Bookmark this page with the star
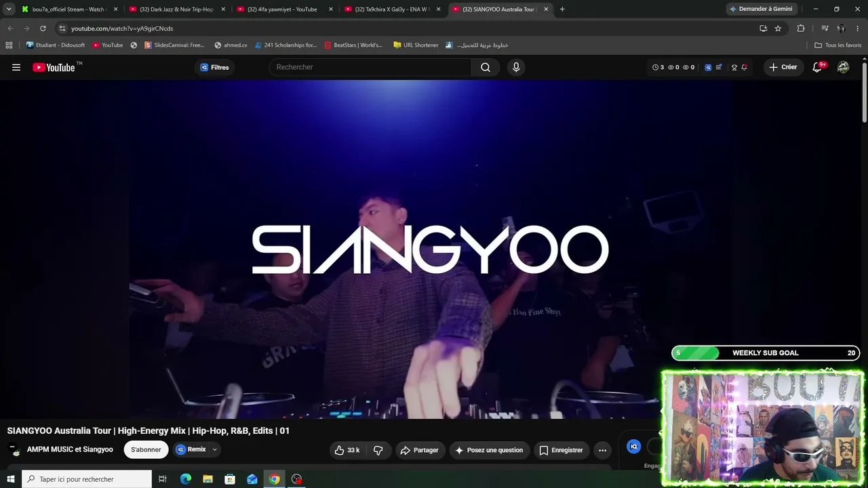 coord(778,28)
